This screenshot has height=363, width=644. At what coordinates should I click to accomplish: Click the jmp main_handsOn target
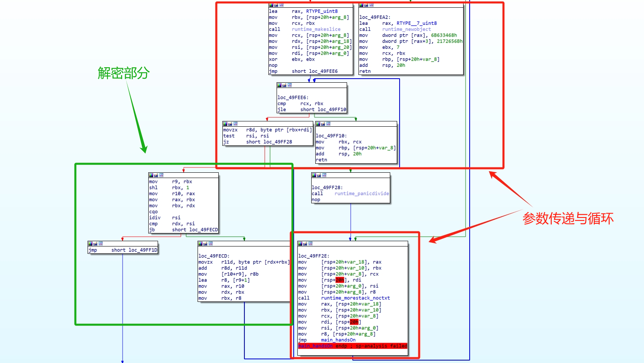[338, 340]
